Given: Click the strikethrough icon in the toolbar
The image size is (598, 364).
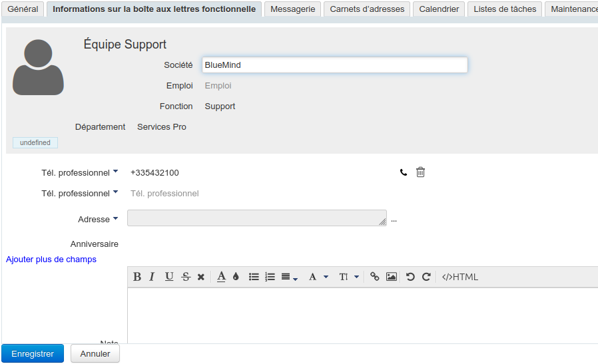Looking at the screenshot, I should [186, 277].
